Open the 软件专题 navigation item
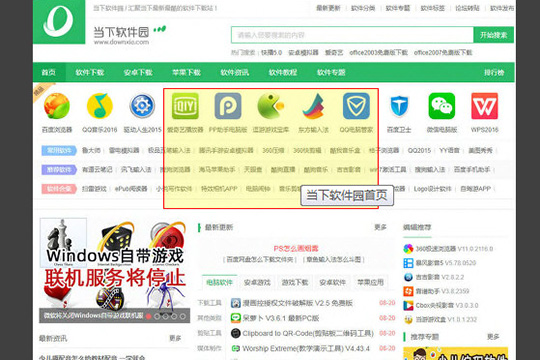The width and height of the screenshot is (540, 360). 331,72
